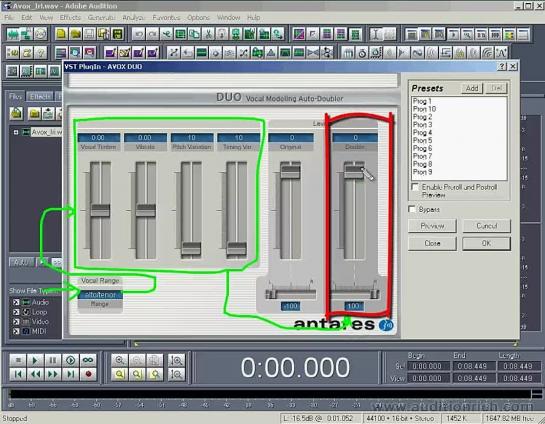Click the stopwatch toolbar icon
The height and width of the screenshot is (424, 545).
pyautogui.click(x=362, y=53)
